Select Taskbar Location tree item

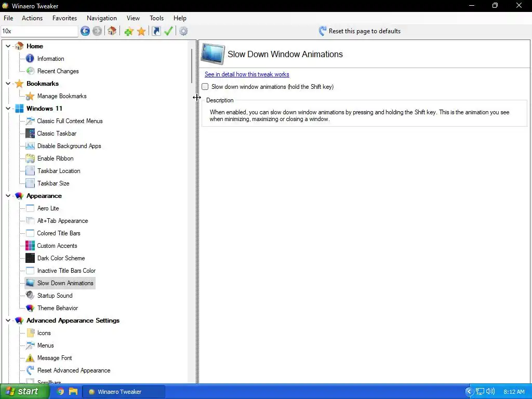pyautogui.click(x=59, y=171)
